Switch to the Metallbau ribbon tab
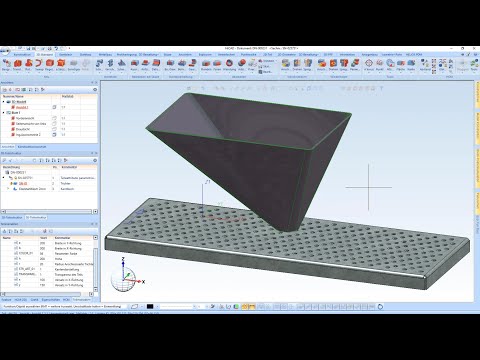This screenshot has height=360, width=480. coord(105,54)
